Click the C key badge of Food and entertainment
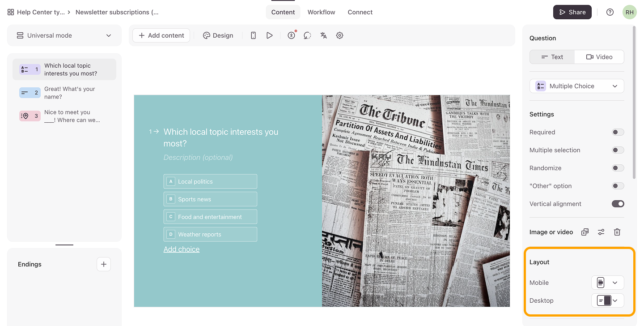Screen dimensions: 644x326 [170, 217]
